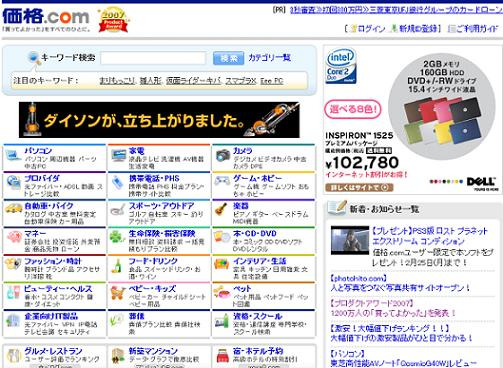This screenshot has height=368, width=503.
Task: Click the スポーツ・アウトドア category icon
Action: (x=118, y=210)
